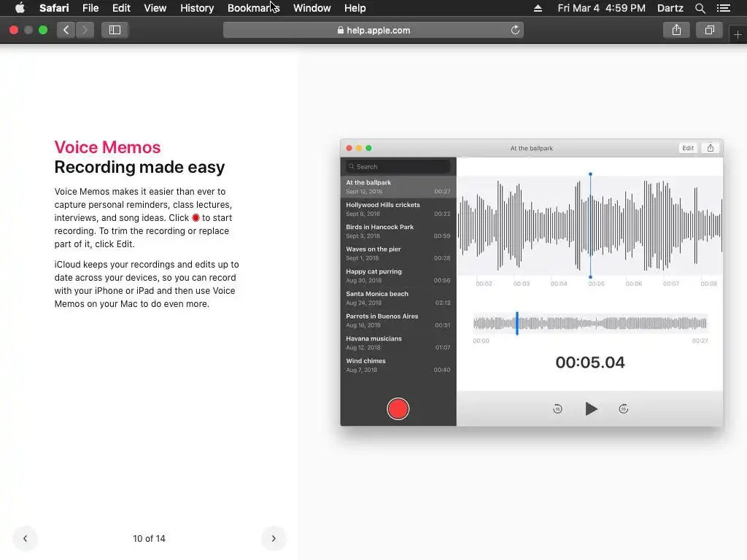Viewport: 747px width, 560px height.
Task: Click the 'At the ballpark' window title
Action: (x=531, y=148)
